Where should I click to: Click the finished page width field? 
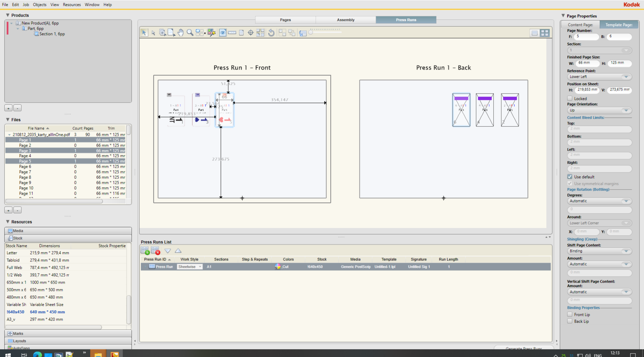(587, 63)
